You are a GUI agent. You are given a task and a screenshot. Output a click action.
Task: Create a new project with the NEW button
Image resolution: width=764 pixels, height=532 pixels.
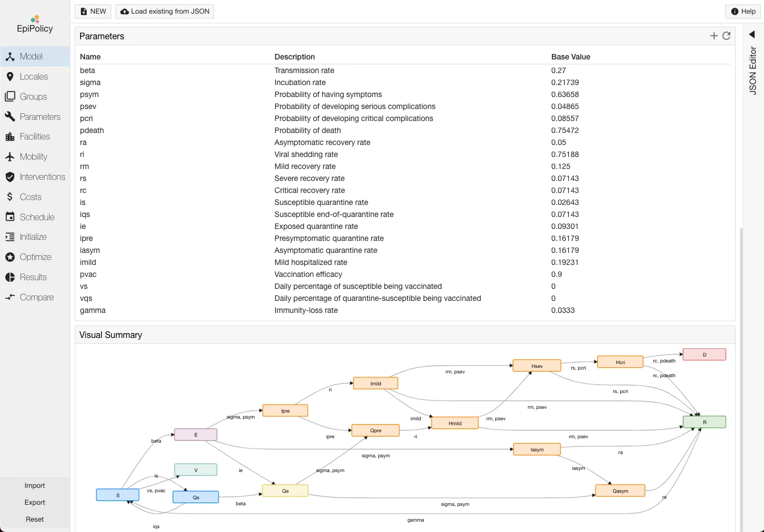[x=92, y=11]
